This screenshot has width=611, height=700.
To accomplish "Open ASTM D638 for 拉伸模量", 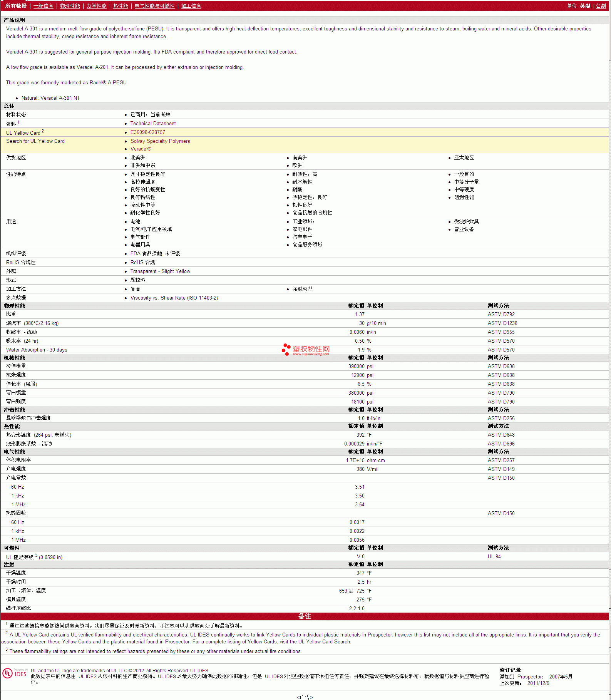I will click(x=501, y=366).
